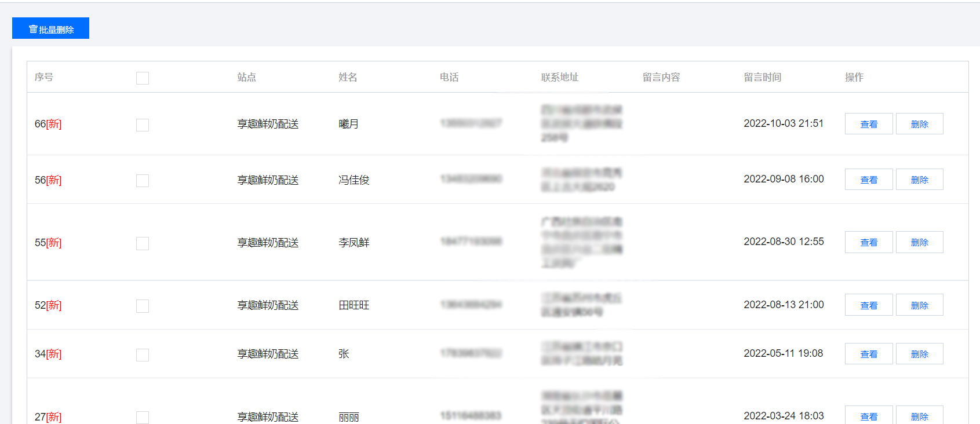
Task: Check the checkbox for row 27
Action: 143,417
